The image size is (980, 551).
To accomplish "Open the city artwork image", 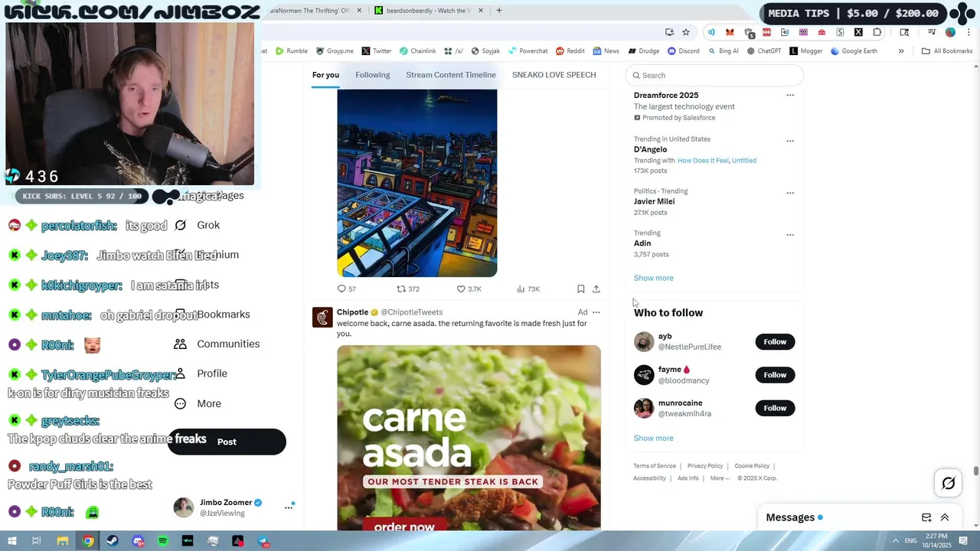I will (x=417, y=183).
